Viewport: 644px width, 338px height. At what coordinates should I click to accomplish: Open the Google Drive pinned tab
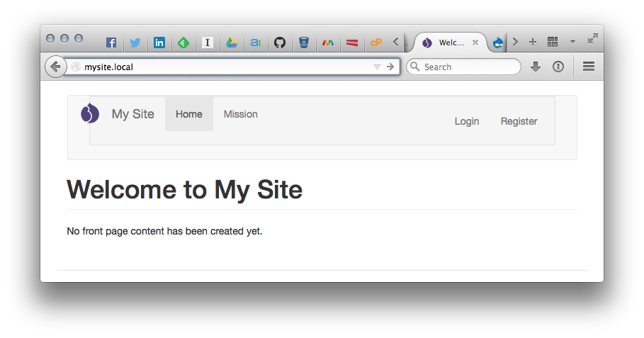[x=232, y=43]
